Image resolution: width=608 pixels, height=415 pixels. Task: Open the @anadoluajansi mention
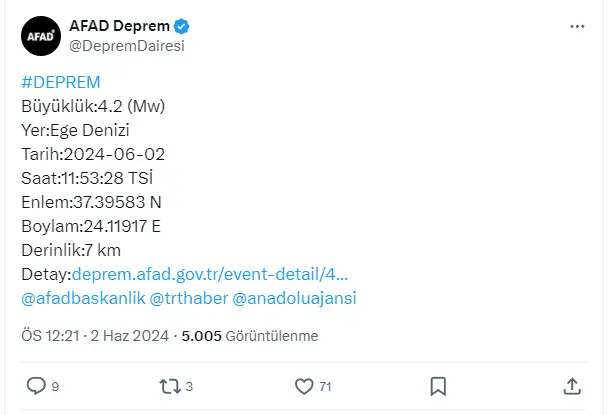pos(294,298)
